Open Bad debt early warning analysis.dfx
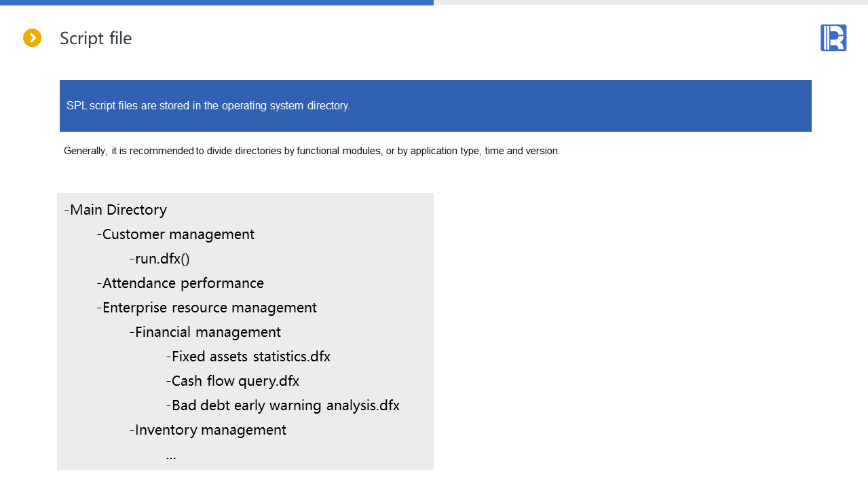The width and height of the screenshot is (868, 489). tap(285, 405)
